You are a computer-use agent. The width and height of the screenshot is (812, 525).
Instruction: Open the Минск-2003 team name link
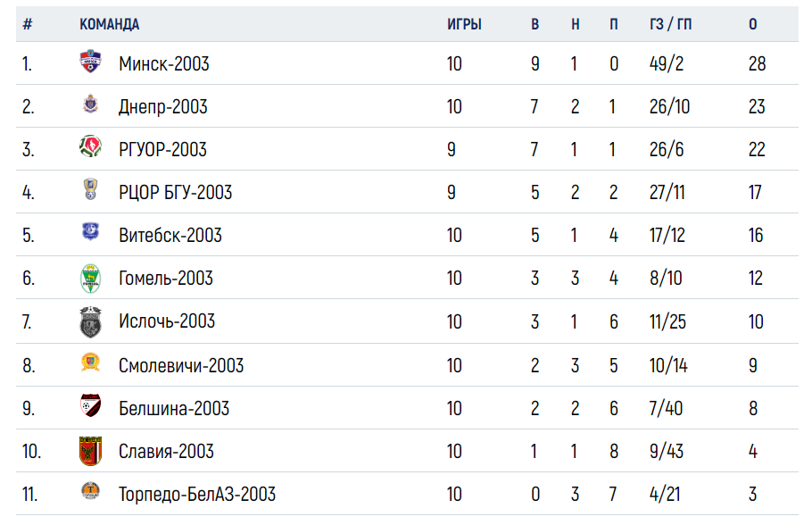point(164,63)
